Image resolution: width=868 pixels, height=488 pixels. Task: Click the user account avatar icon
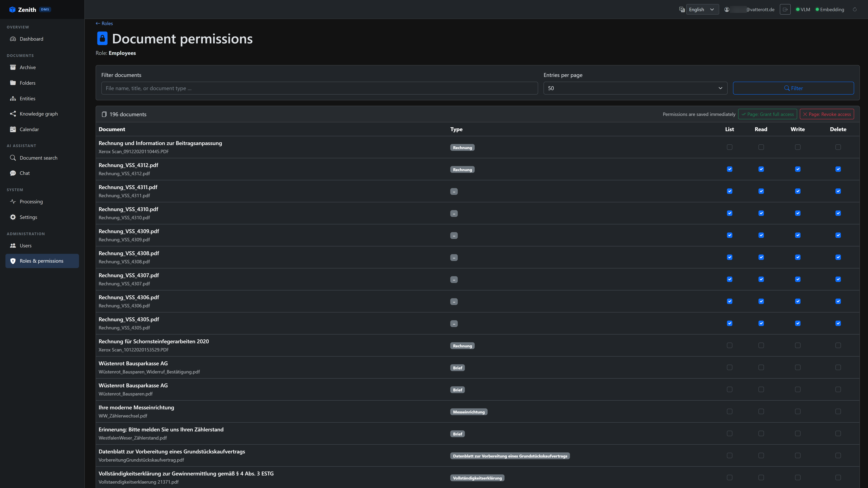(727, 9)
